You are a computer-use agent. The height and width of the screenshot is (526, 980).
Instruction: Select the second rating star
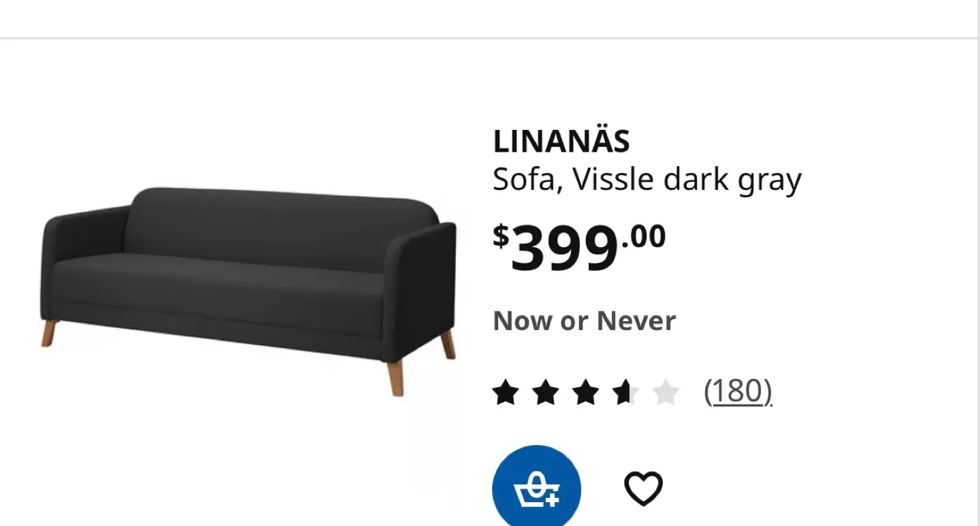click(546, 392)
